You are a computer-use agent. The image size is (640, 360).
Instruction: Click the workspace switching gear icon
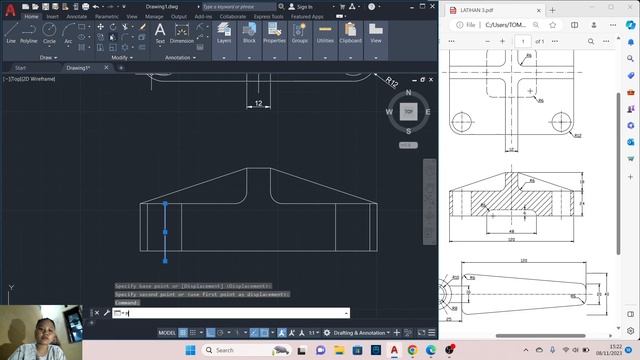pos(327,333)
